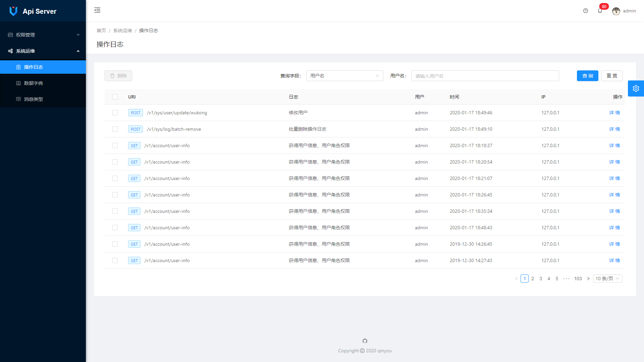Click the GitHub icon in the footer

click(365, 341)
